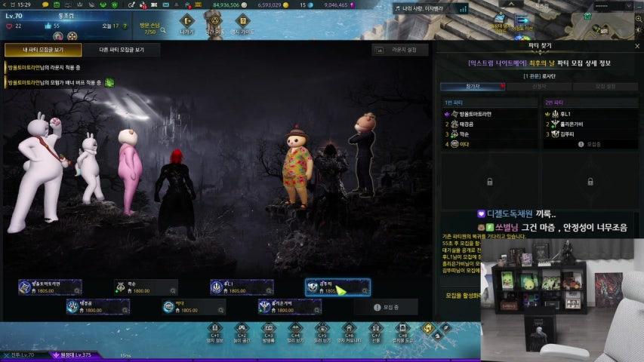
Task: Click the 모집 중 button beside member cards
Action: click(386, 307)
